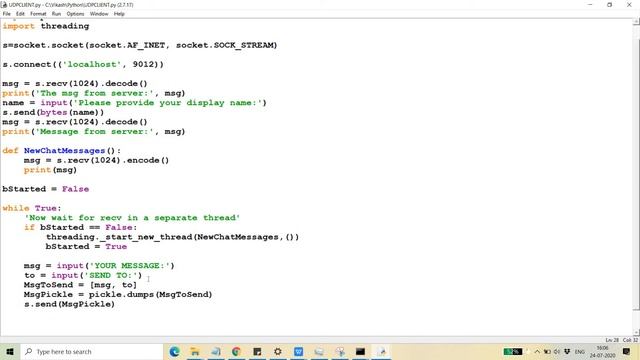Open the Help menu

pos(119,14)
